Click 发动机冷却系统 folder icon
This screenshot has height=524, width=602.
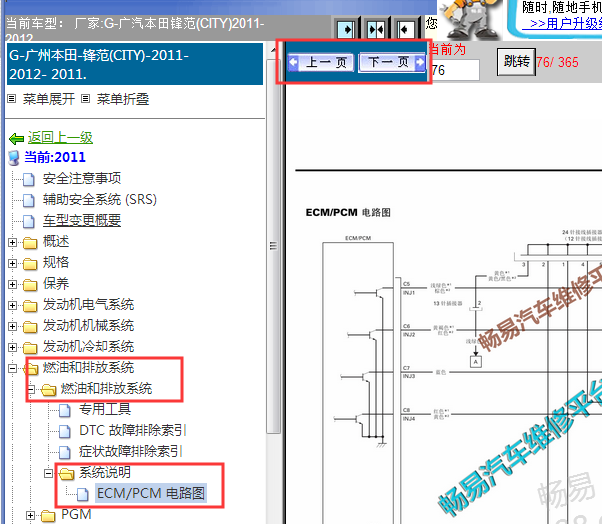point(30,348)
